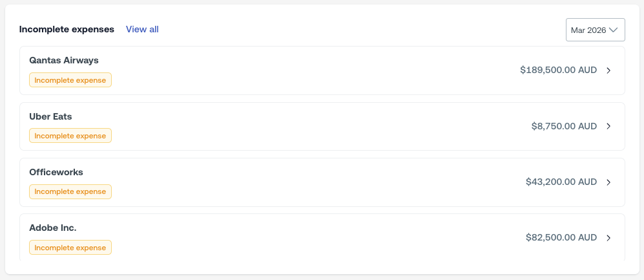Click the $43,200.00 AUD amount

(561, 182)
